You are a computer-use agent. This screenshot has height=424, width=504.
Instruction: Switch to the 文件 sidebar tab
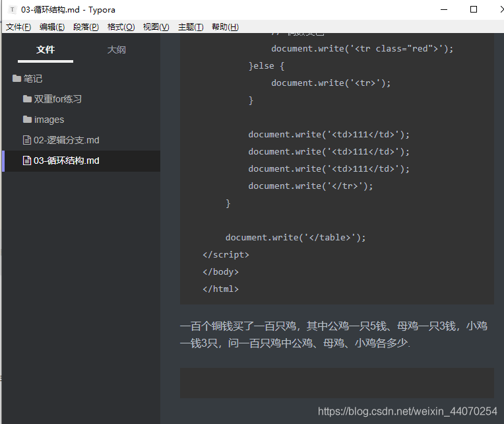(46, 50)
